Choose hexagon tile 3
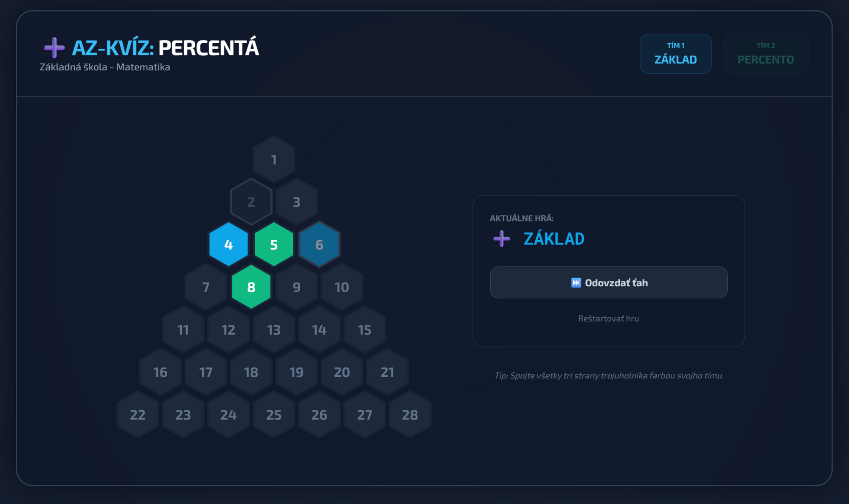 point(297,202)
